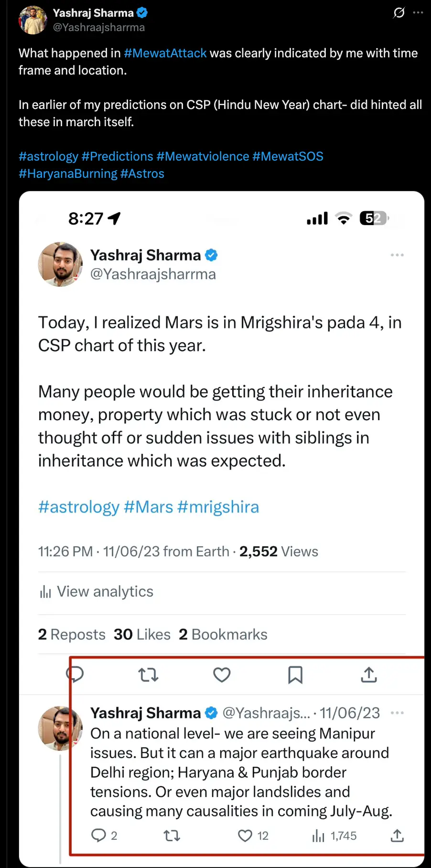Open the three-dot menu on the Manipur reply
431x868 pixels.
pos(397,713)
